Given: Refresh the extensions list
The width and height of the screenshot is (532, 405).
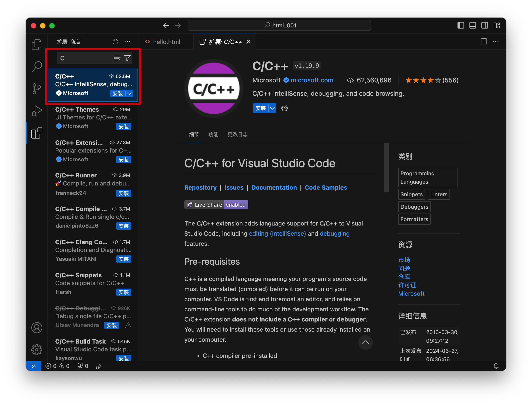Looking at the screenshot, I should (x=115, y=41).
